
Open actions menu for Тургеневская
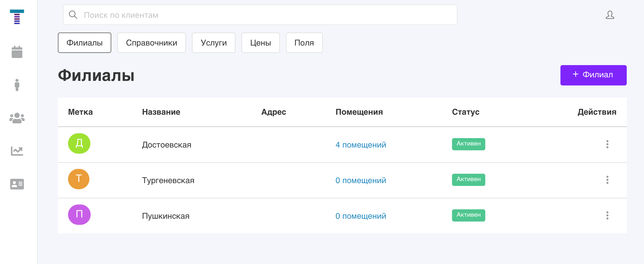pyautogui.click(x=607, y=180)
